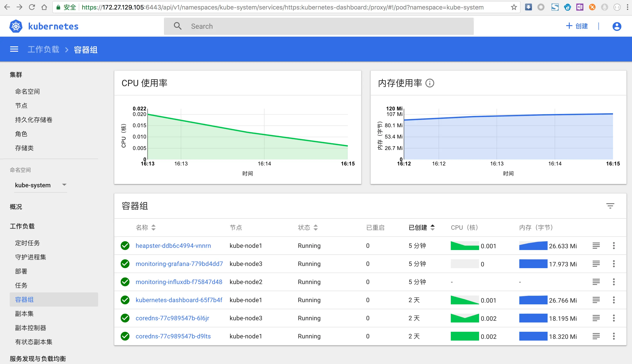Click memory usage info icon
The height and width of the screenshot is (364, 632).
pos(430,83)
